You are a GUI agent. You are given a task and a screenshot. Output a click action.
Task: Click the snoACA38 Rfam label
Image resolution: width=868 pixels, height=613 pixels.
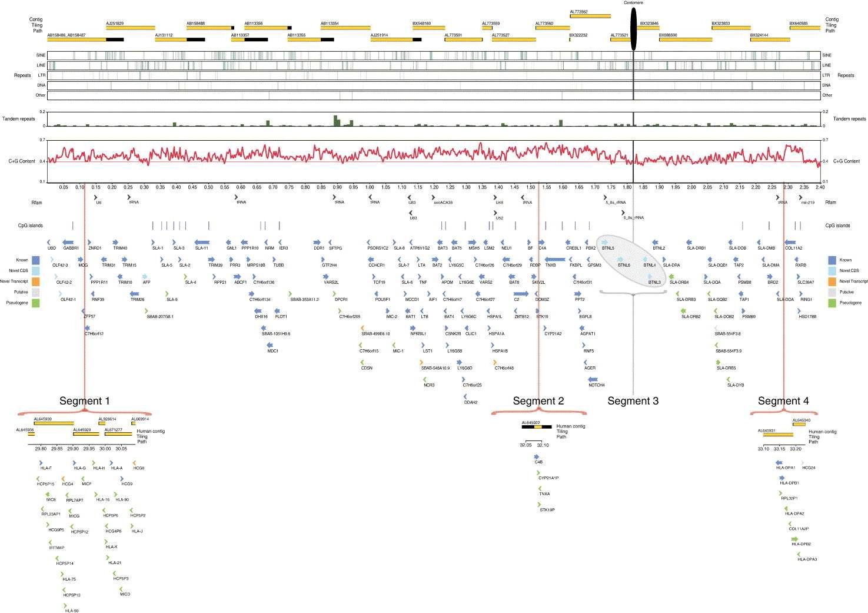point(443,202)
